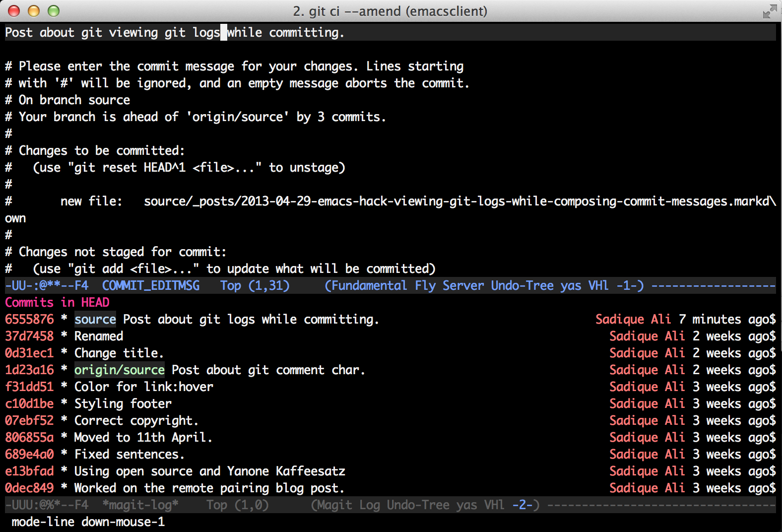Click 'Moved to 11th April.' commit message

coord(143,437)
